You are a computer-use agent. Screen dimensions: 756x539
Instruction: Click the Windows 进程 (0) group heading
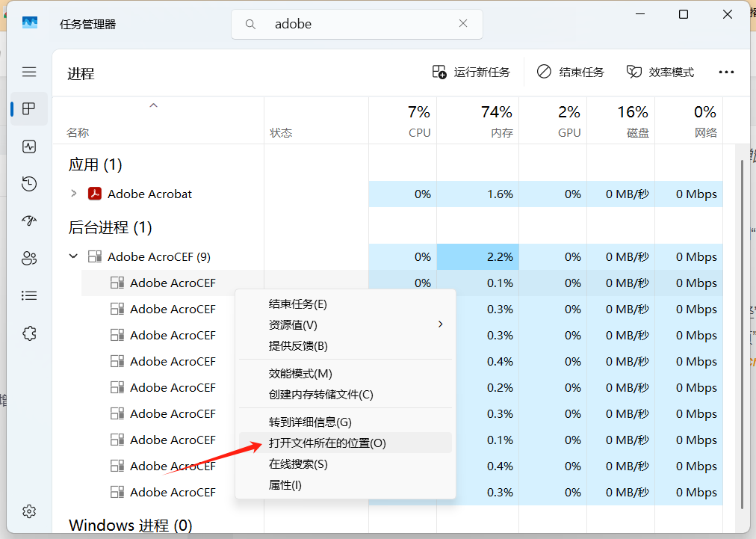[130, 525]
